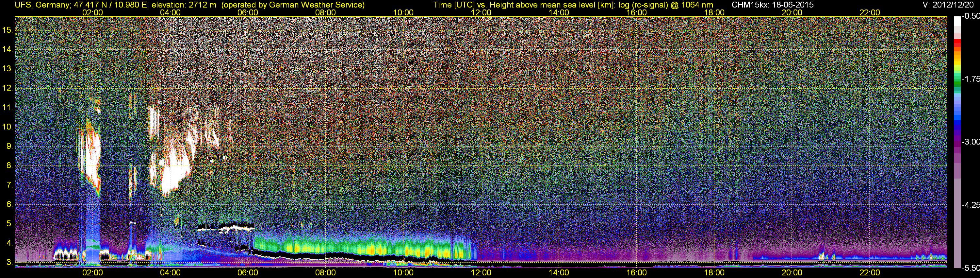Select '14:00' on the bottom time axis

pos(559,273)
